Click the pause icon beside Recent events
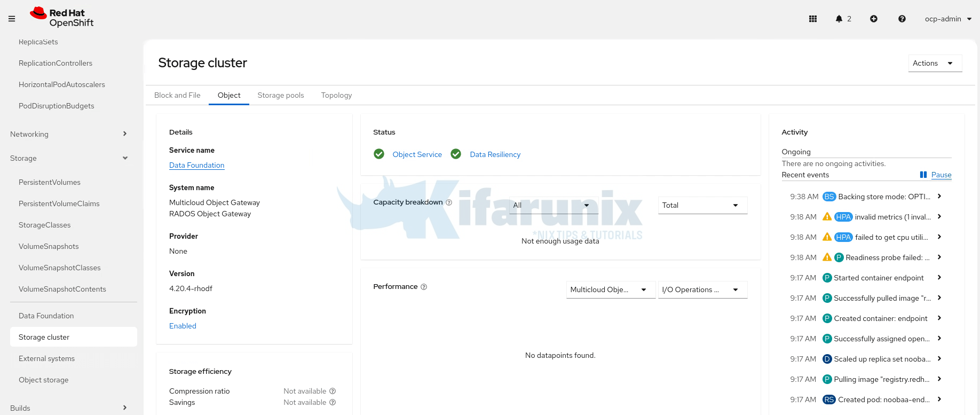The height and width of the screenshot is (415, 980). click(923, 175)
